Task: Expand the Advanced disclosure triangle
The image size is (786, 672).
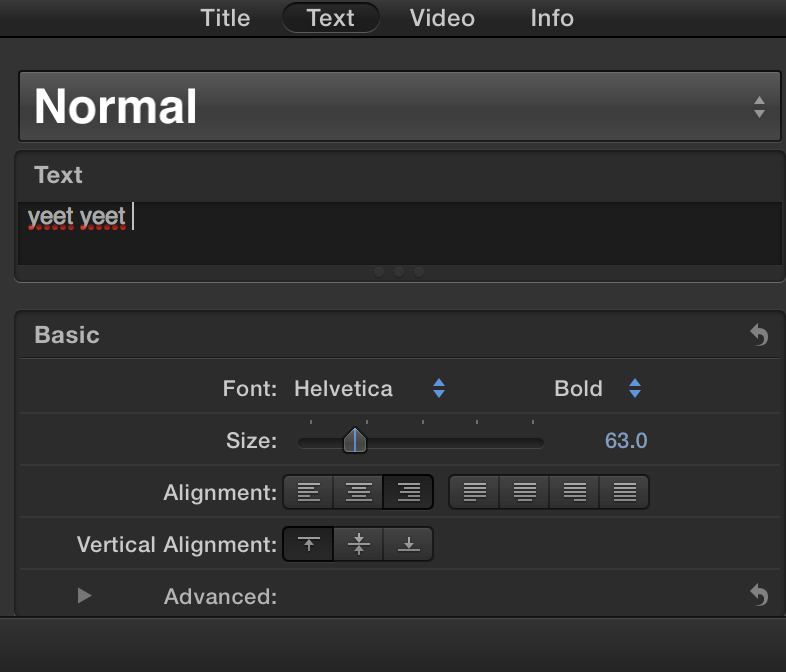Action: (85, 596)
